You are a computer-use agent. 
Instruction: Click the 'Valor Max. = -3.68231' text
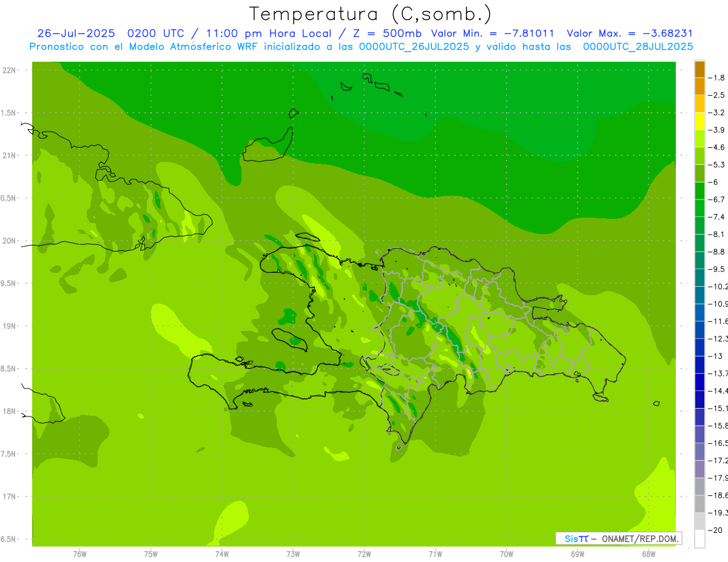click(629, 33)
